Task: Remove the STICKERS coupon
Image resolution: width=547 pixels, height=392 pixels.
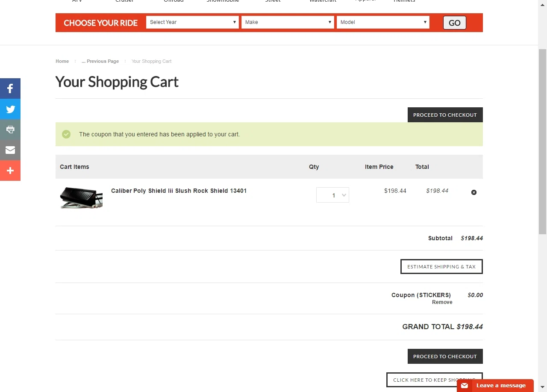Action: (x=442, y=302)
